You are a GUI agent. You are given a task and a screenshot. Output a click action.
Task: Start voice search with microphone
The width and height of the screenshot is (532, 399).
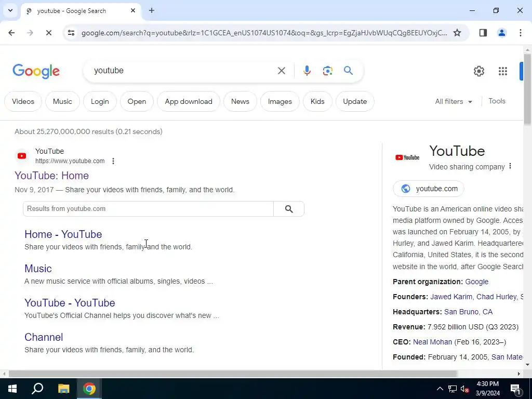307,71
